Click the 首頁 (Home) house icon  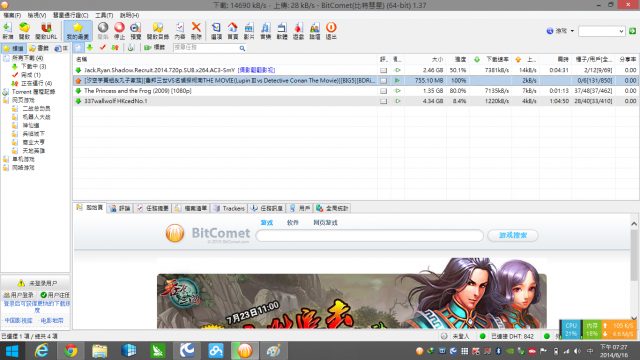click(x=233, y=31)
